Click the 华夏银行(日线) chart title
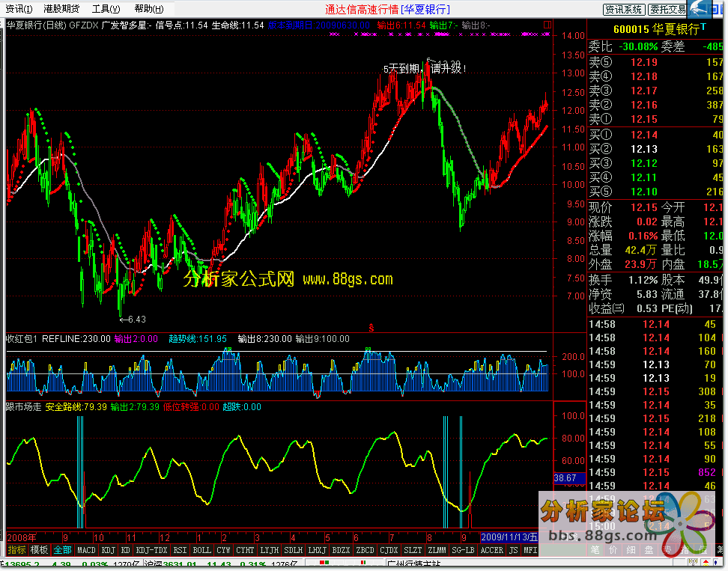This screenshot has width=728, height=571. coord(36,25)
